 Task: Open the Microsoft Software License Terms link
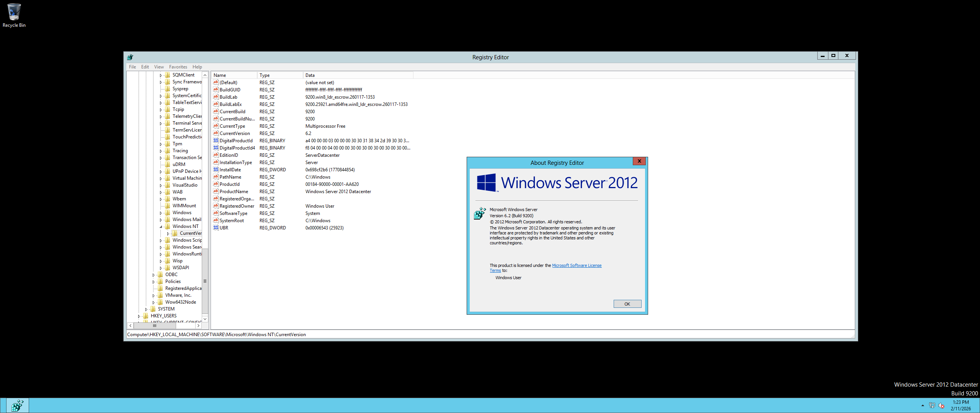(577, 265)
